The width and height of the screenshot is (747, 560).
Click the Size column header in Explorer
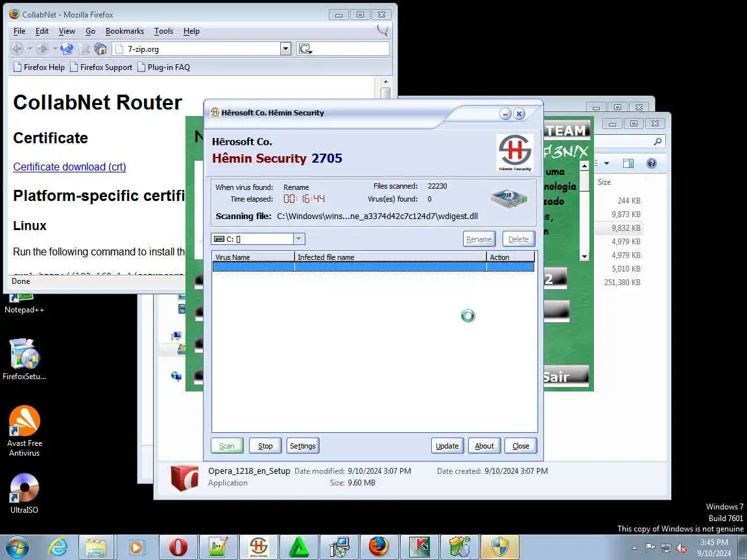(604, 182)
